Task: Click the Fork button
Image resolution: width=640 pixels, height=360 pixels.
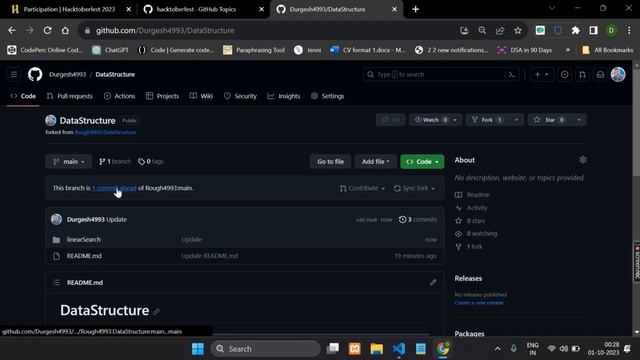Action: click(x=487, y=120)
